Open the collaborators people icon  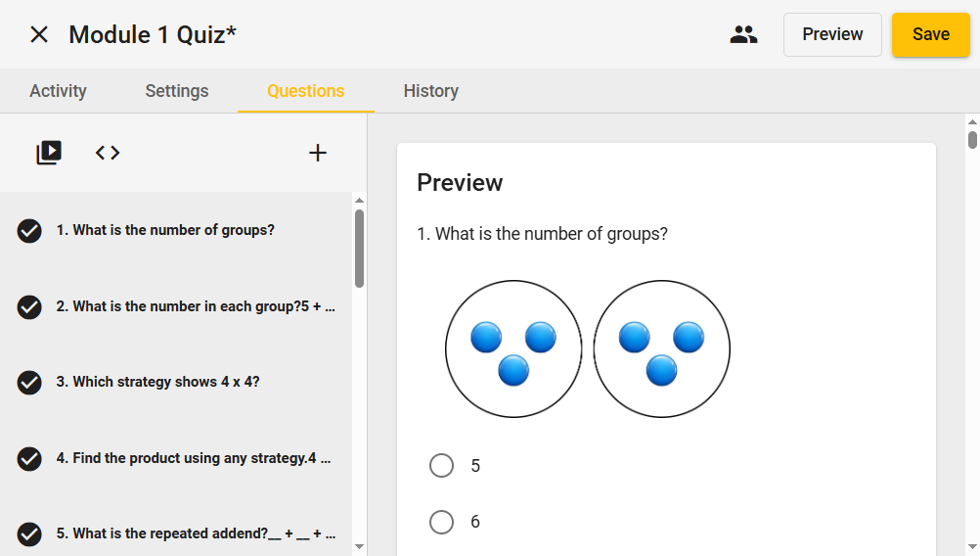click(743, 35)
